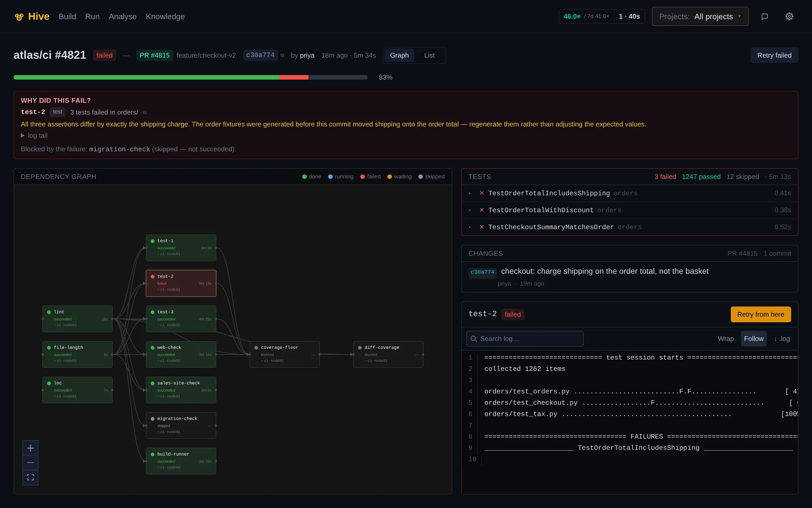Select the file-length node

tap(77, 354)
